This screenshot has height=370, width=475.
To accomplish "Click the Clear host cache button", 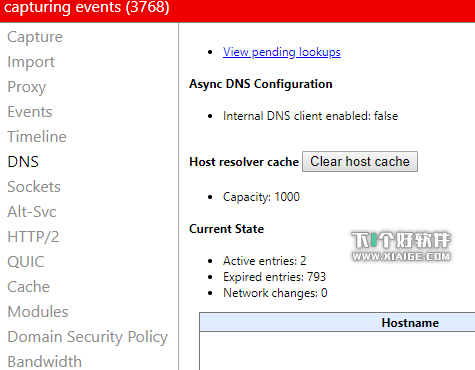I will 360,162.
